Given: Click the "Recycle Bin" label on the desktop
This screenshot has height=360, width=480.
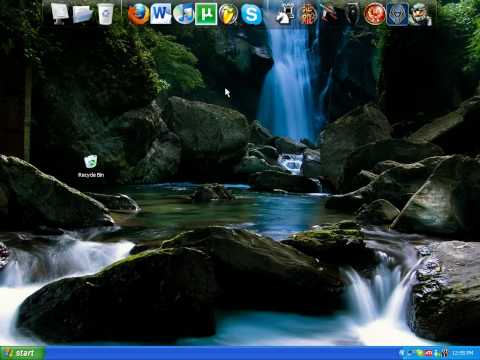Looking at the screenshot, I should pos(91,175).
